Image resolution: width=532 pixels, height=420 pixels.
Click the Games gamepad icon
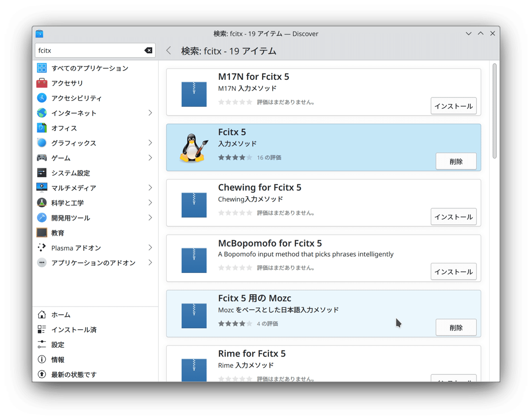coord(42,158)
